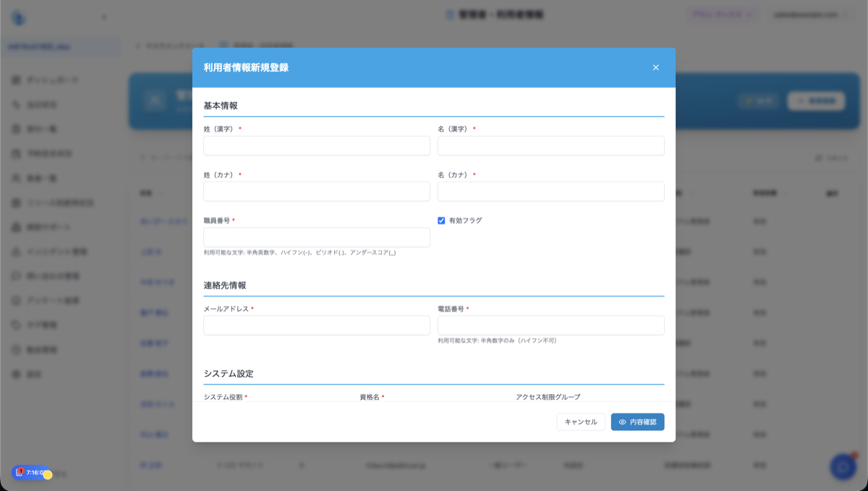Click inside the 姓（漢字） input field

[316, 145]
